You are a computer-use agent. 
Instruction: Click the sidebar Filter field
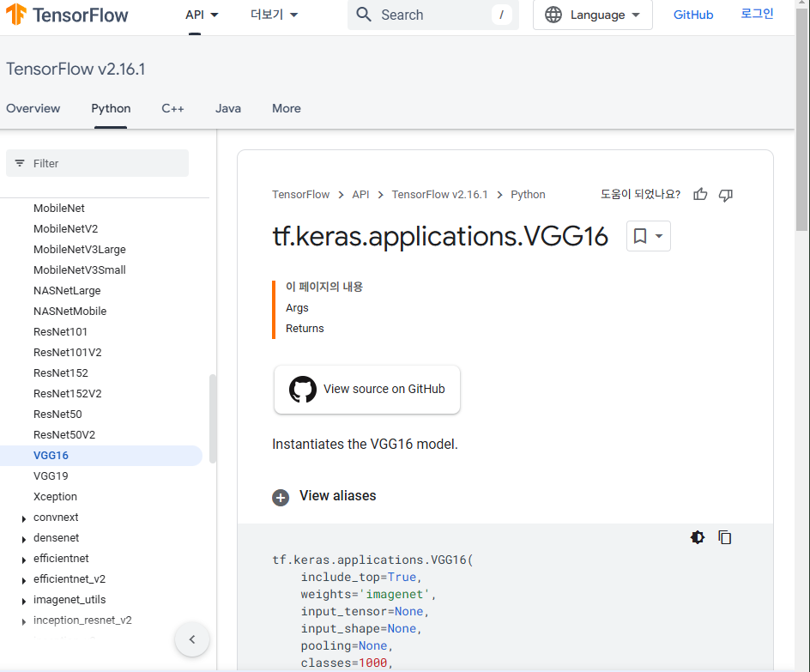pos(97,163)
